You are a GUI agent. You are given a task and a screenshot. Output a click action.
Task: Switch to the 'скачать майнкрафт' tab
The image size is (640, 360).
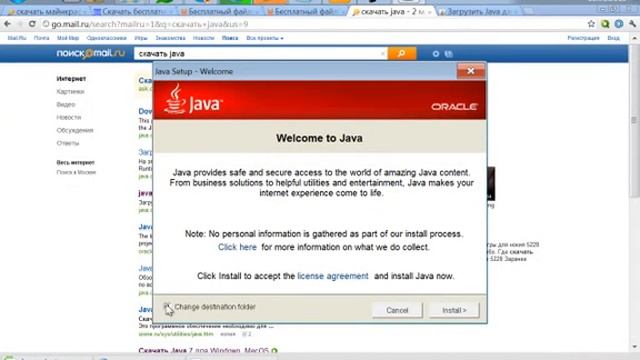pos(46,12)
